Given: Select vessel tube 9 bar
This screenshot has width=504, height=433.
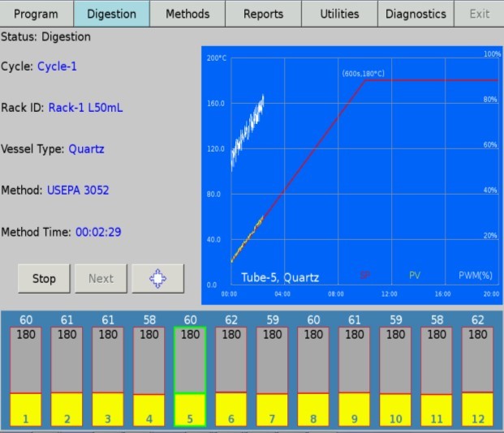Looking at the screenshot, I should pos(354,377).
